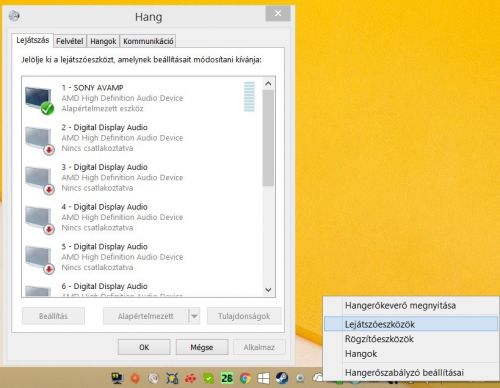Click the device list scrollbar thumb
The height and width of the screenshot is (388, 500).
268,138
